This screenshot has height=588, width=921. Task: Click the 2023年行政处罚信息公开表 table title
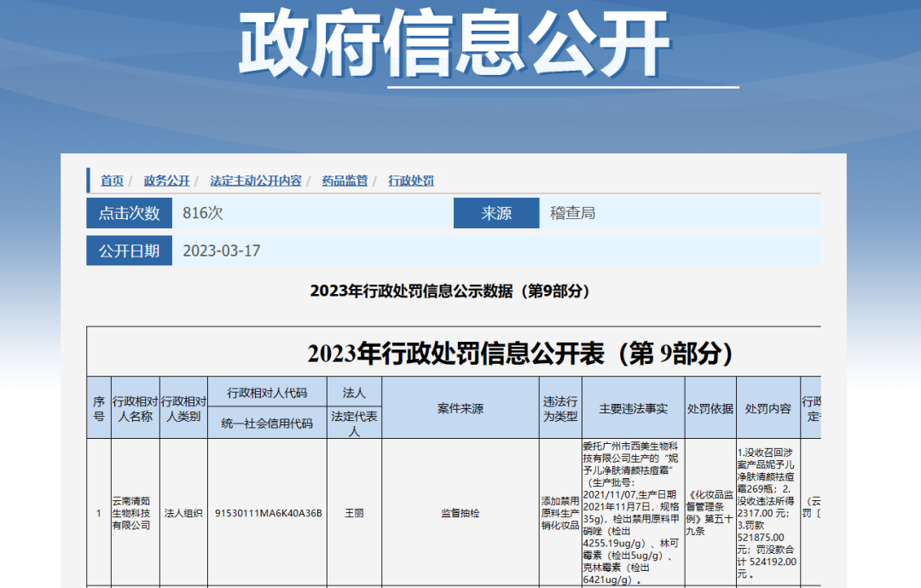[x=519, y=353]
